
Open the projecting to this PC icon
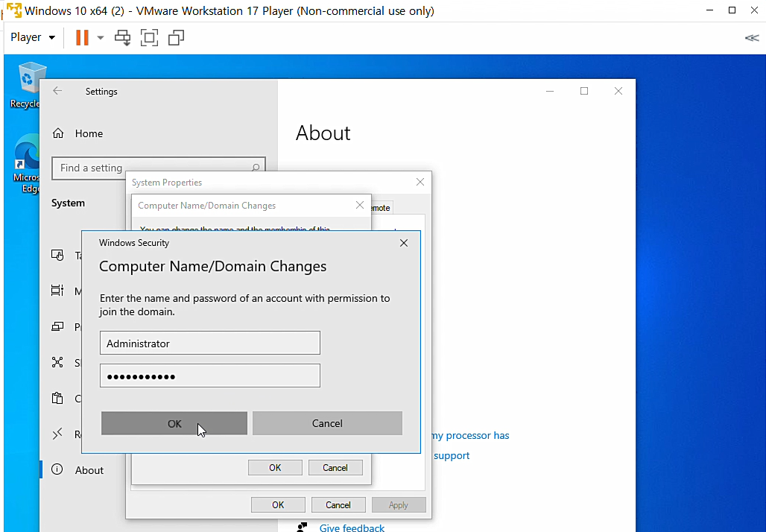(x=57, y=326)
